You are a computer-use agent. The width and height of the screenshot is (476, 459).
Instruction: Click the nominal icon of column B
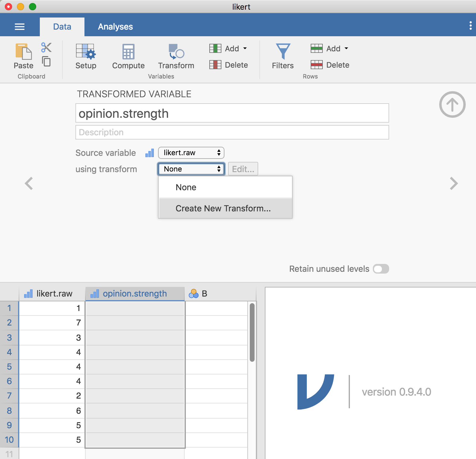click(x=194, y=294)
